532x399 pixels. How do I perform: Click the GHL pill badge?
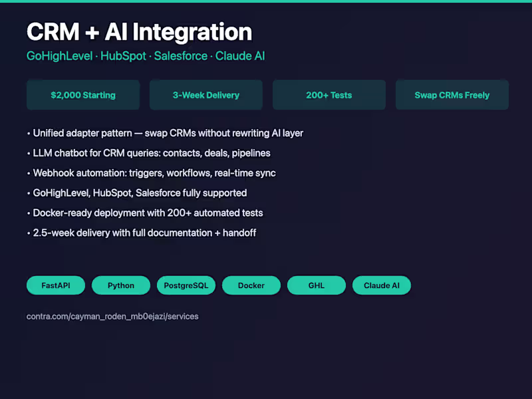coord(316,285)
